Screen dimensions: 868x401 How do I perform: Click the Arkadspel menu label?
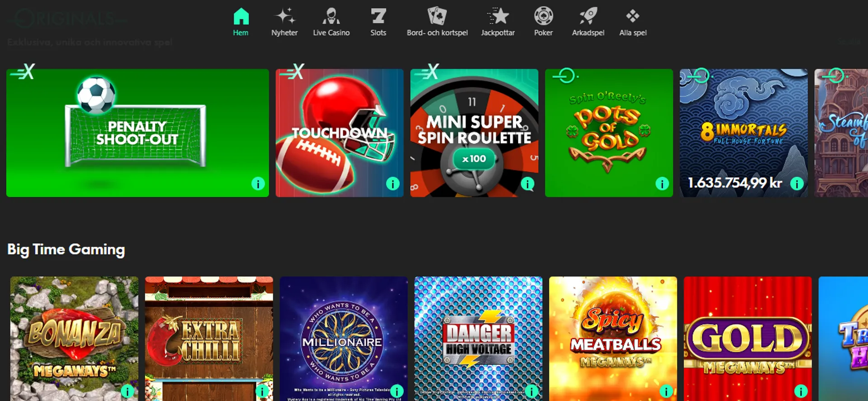[588, 33]
